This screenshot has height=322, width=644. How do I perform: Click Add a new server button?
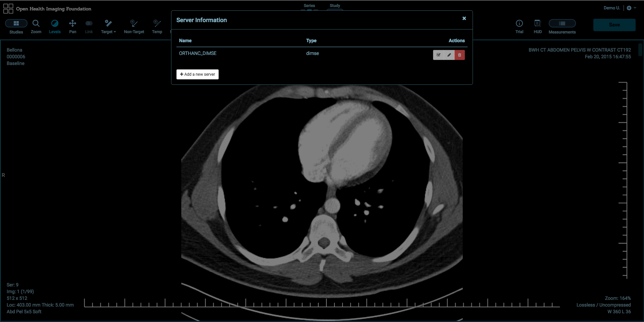point(198,74)
